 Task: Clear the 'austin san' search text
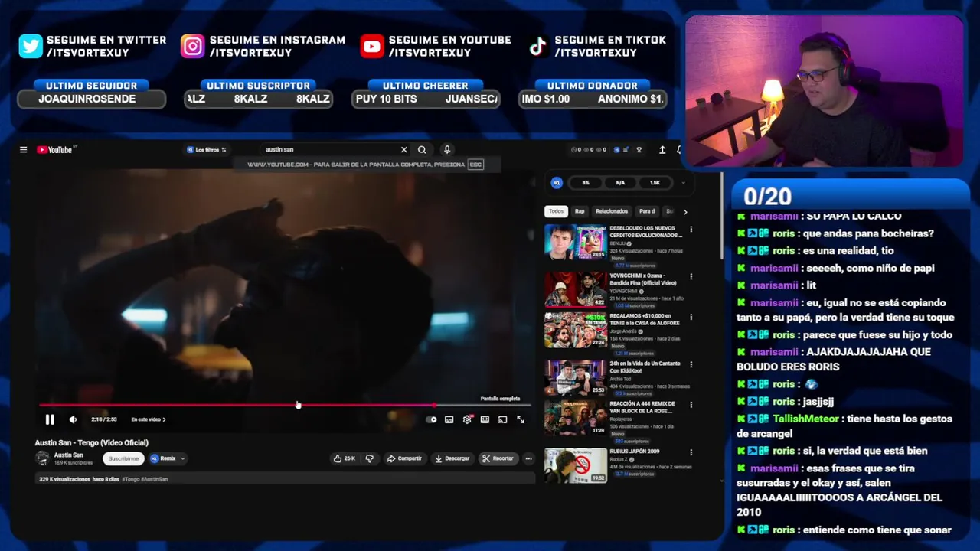(403, 150)
